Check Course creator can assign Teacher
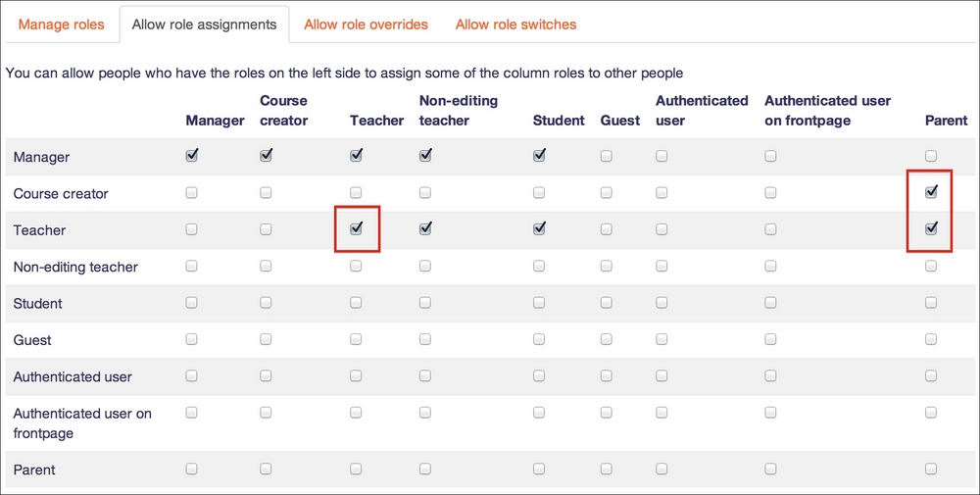The height and width of the screenshot is (495, 980). coord(356,192)
